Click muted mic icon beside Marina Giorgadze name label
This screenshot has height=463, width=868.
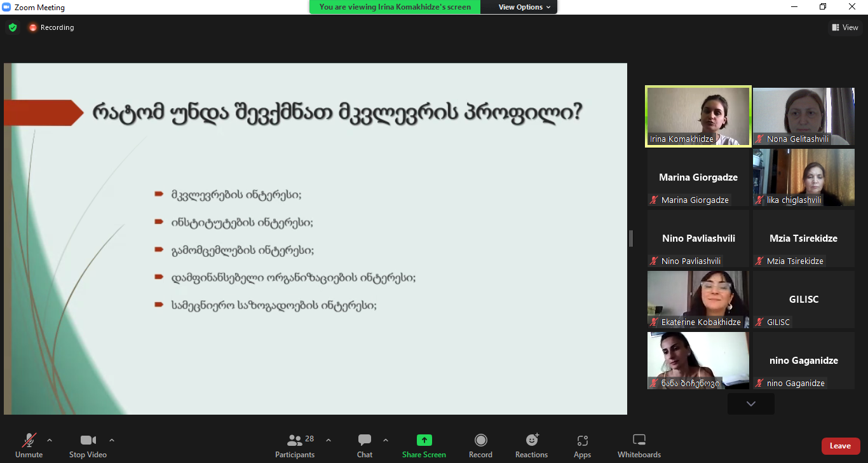click(654, 200)
